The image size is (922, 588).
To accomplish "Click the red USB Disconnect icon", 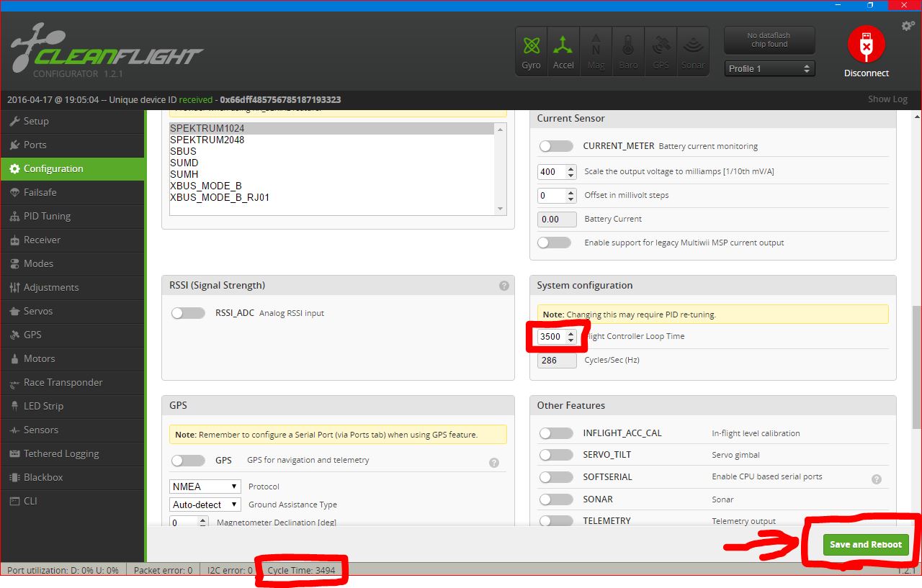I will (867, 45).
